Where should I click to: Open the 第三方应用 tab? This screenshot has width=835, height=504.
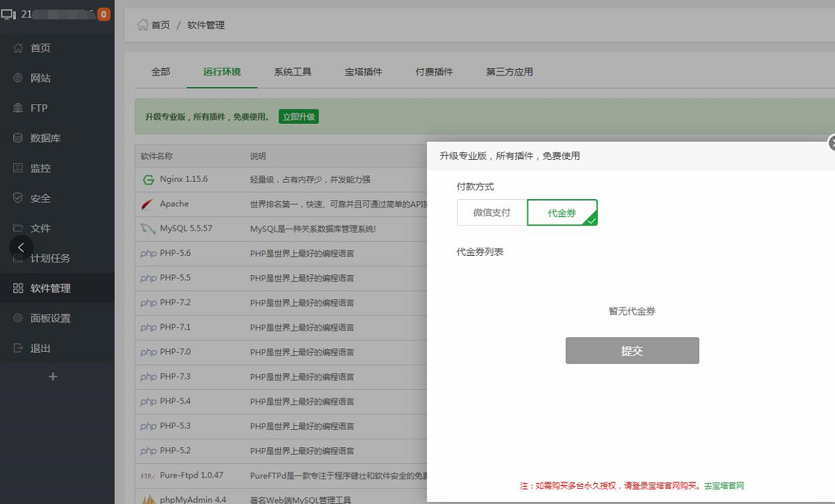click(x=509, y=72)
